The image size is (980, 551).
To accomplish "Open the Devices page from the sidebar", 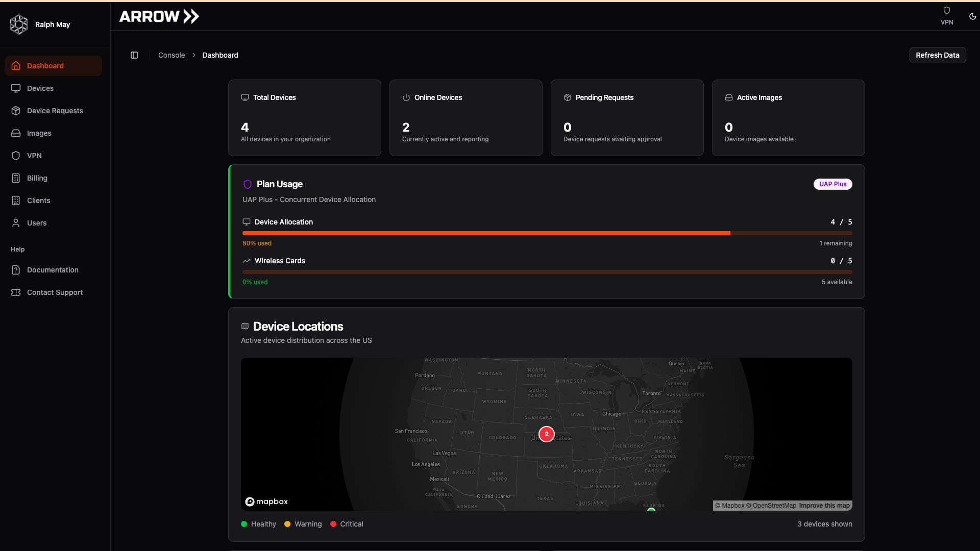I will tap(40, 88).
